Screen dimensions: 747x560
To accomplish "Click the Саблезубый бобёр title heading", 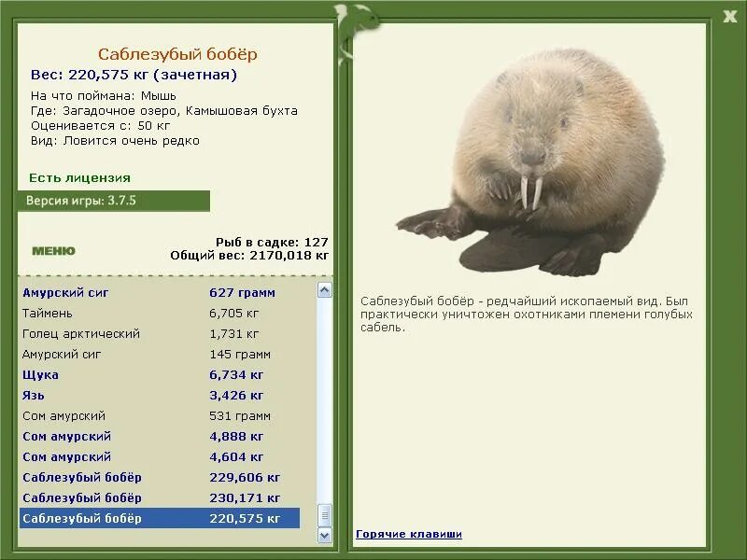I will pyautogui.click(x=177, y=54).
